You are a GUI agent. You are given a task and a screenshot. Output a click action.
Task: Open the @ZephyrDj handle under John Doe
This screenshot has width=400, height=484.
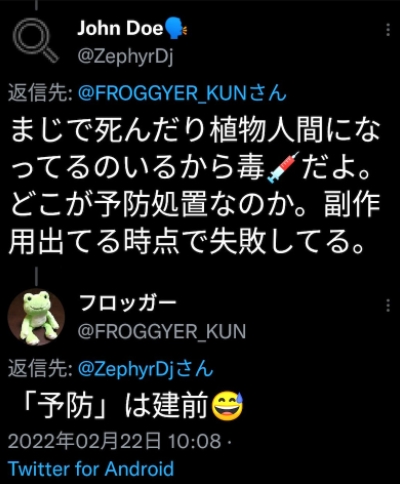[126, 58]
